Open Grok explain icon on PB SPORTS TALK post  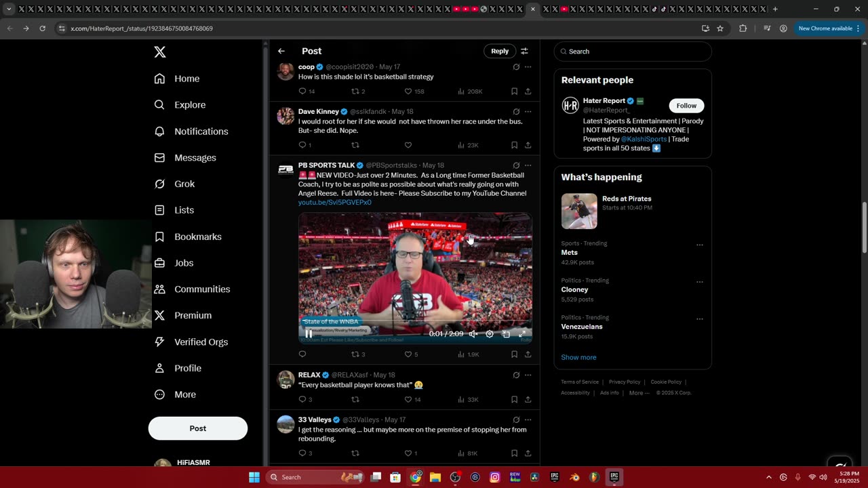pos(516,165)
